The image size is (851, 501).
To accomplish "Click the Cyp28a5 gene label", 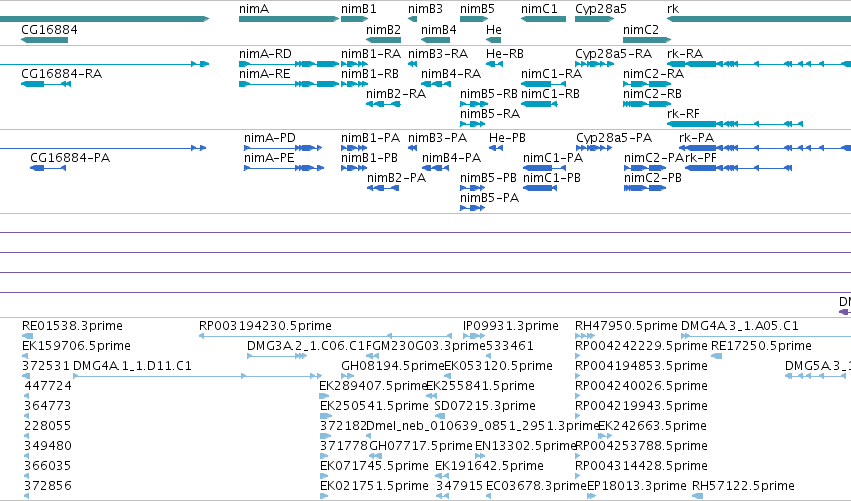I will pos(601,9).
